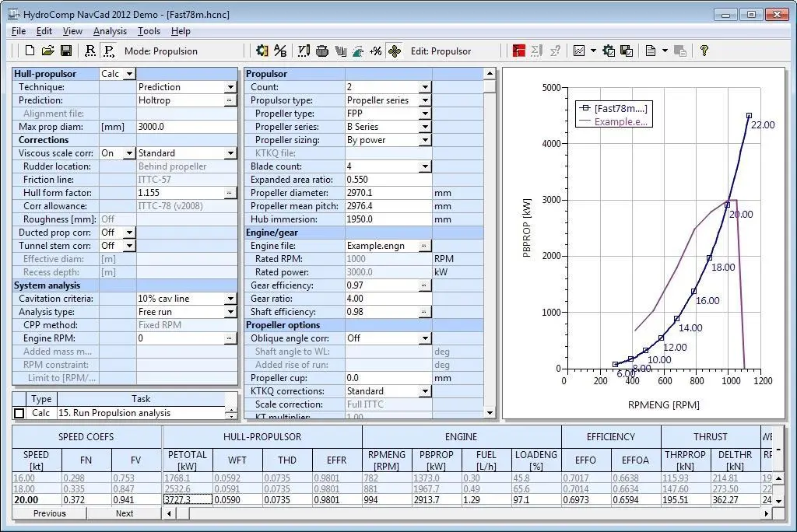The image size is (797, 532).
Task: Open the graph settings gear icon
Action: [x=609, y=51]
